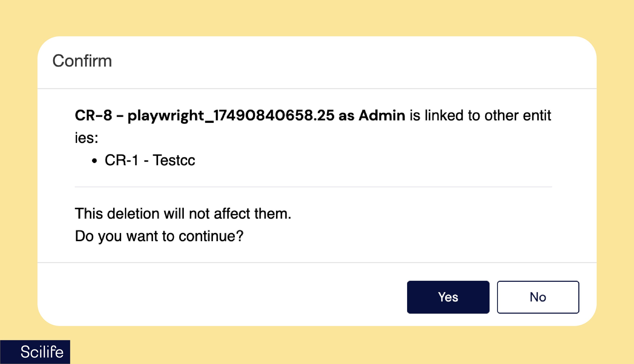Click the word Testcc in the list

pyautogui.click(x=174, y=160)
